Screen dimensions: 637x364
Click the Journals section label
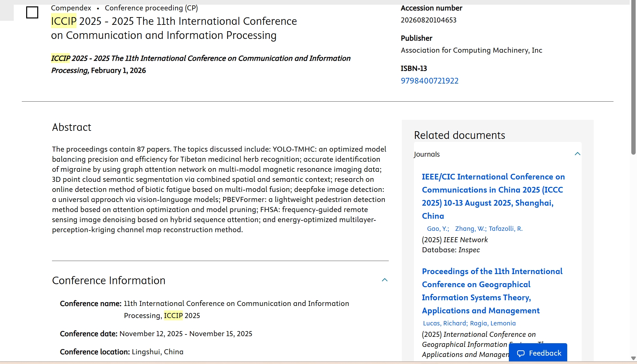427,154
